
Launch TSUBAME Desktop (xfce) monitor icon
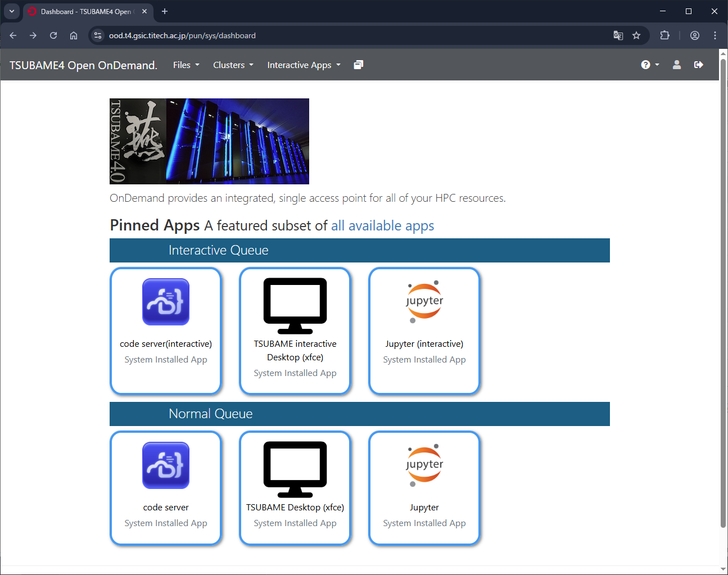click(x=295, y=469)
